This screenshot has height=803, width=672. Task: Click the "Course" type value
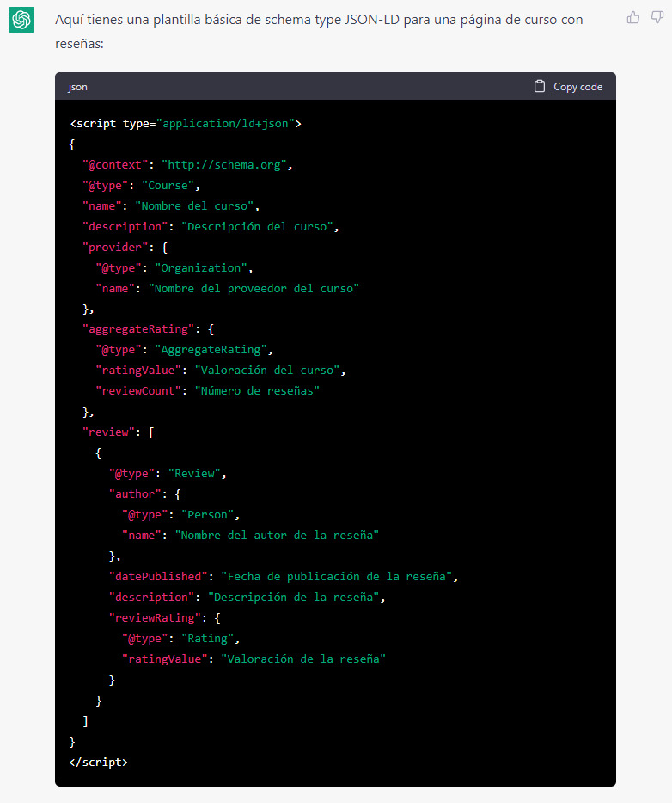168,186
